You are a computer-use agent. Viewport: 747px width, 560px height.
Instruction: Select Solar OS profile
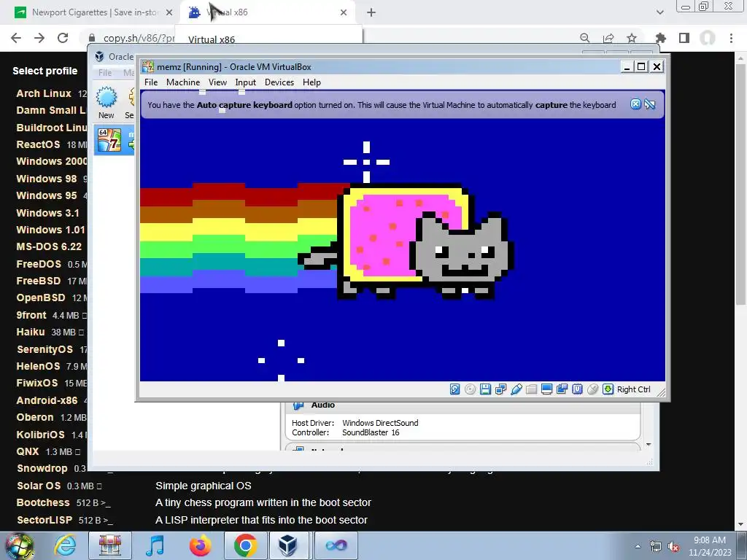click(x=39, y=486)
